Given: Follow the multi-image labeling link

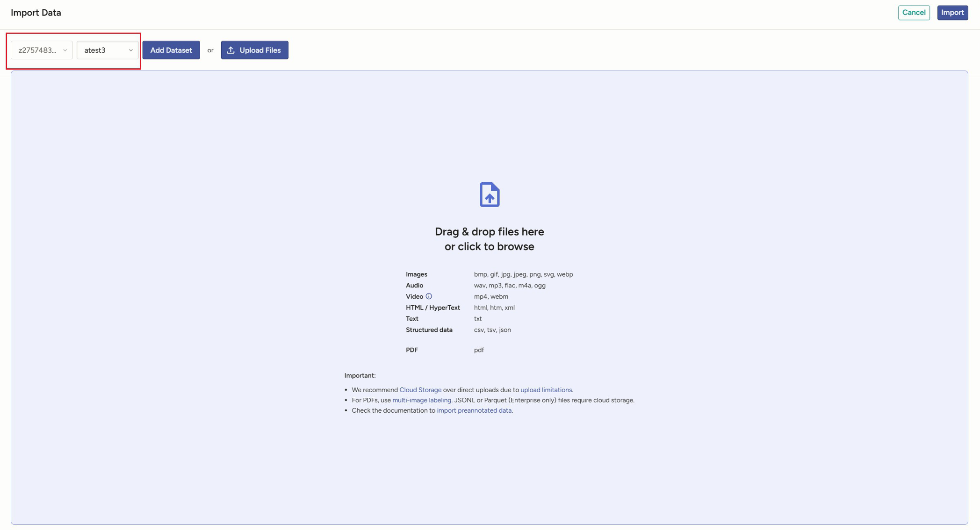Looking at the screenshot, I should (x=421, y=400).
